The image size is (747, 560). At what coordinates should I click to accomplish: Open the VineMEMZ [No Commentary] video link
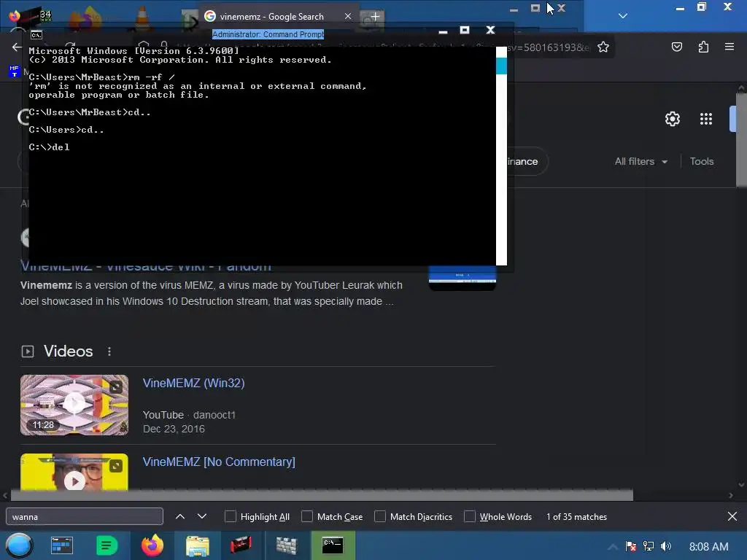219,462
